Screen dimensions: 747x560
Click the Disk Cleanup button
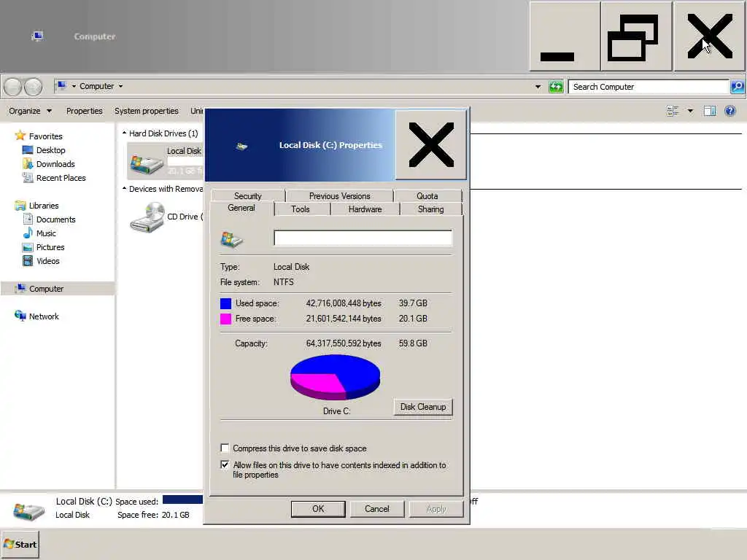(423, 407)
